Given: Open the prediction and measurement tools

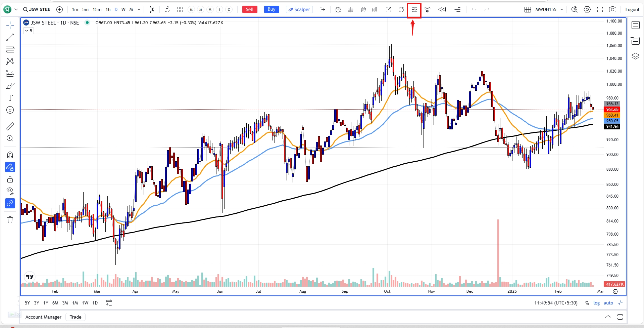Looking at the screenshot, I should pos(10,74).
